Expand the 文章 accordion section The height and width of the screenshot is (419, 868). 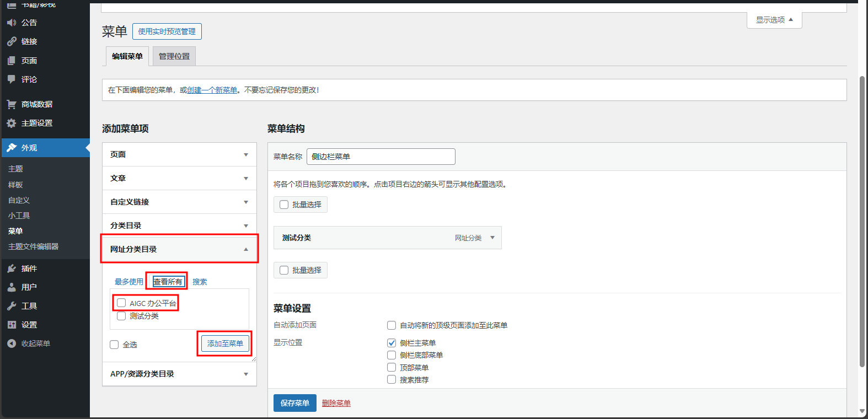(x=179, y=178)
